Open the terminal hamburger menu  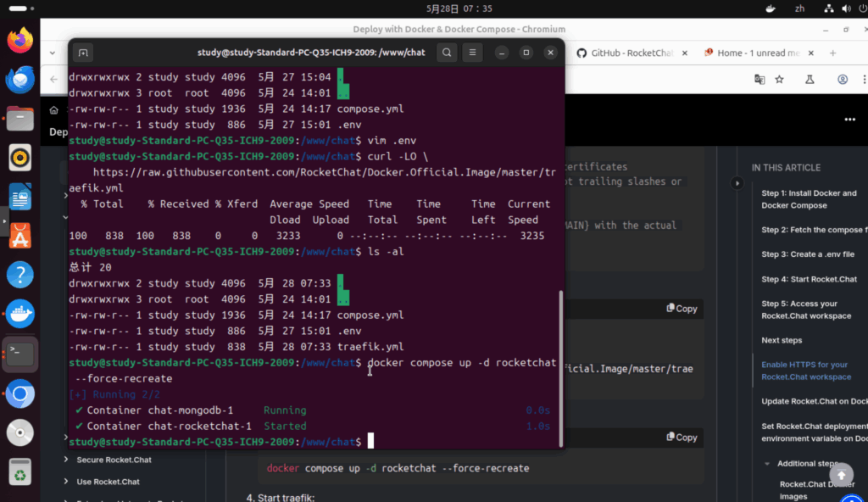[x=472, y=53]
